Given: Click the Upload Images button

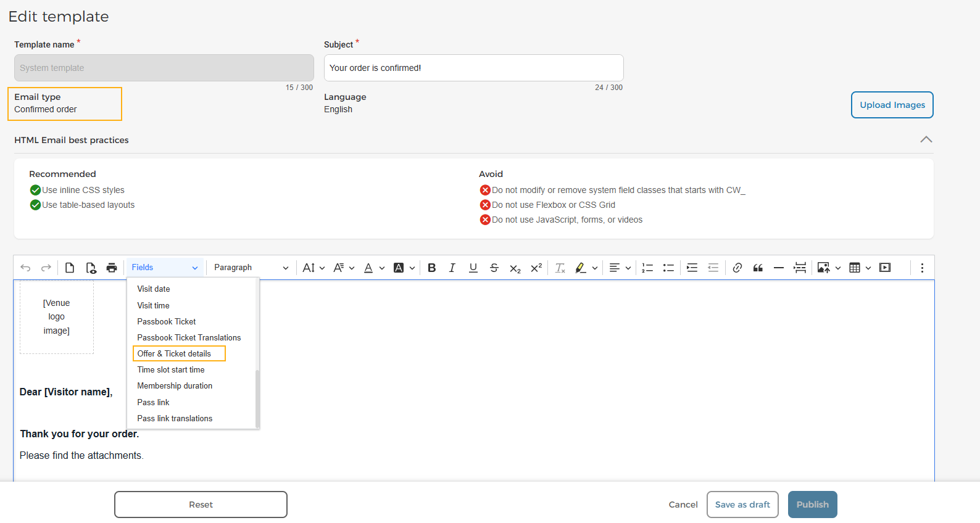Looking at the screenshot, I should 892,105.
